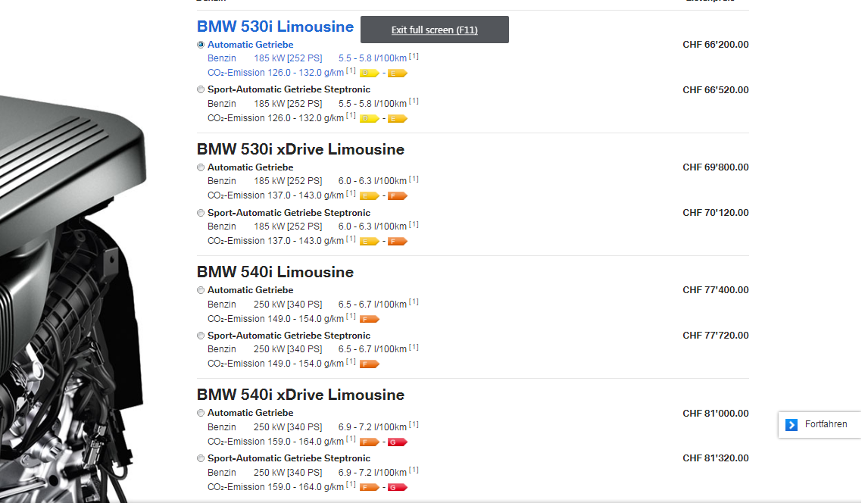Open footnote [1] after 540i Automatic CO₂-Emission
This screenshot has width=868, height=503.
[x=351, y=317]
